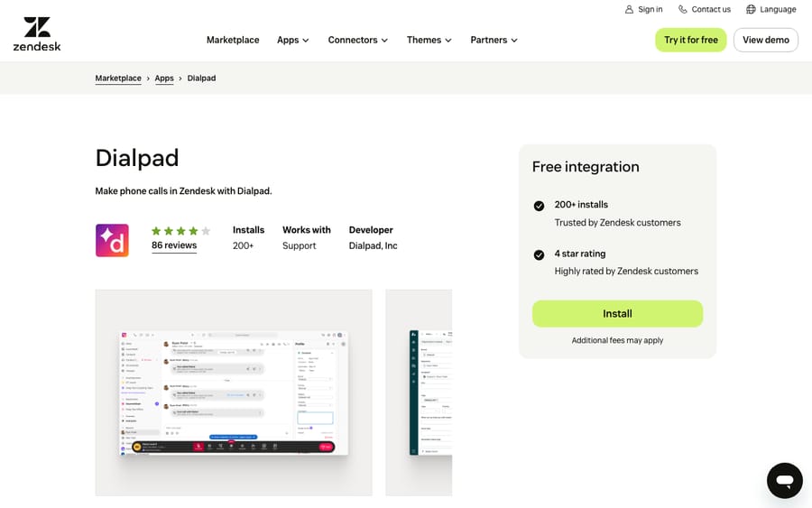The image size is (812, 508).
Task: Click 'Trusted by Zendesk customers' text
Action: (x=618, y=223)
